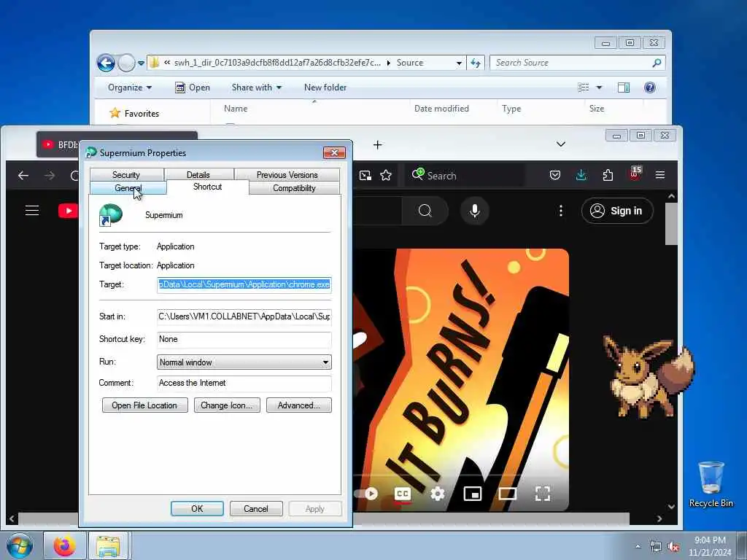Click the Firefox vertical scrollbar thumb
The height and width of the screenshot is (560, 747).
pos(671,224)
